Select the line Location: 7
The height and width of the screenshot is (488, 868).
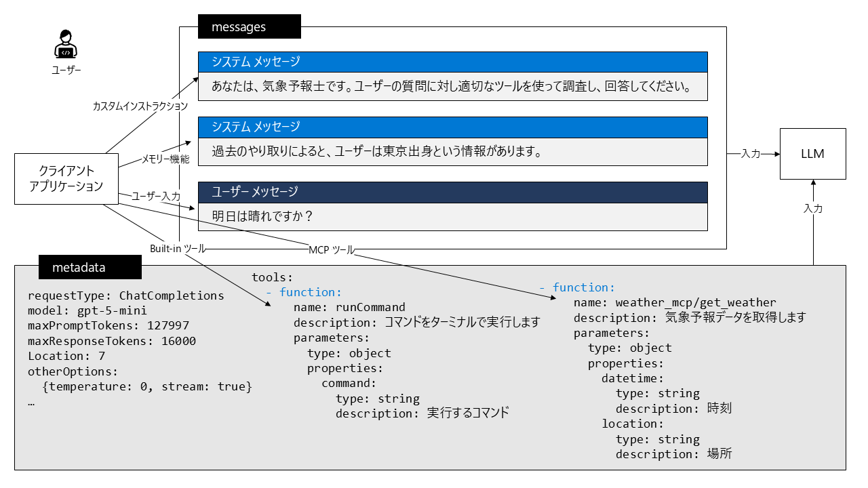66,356
